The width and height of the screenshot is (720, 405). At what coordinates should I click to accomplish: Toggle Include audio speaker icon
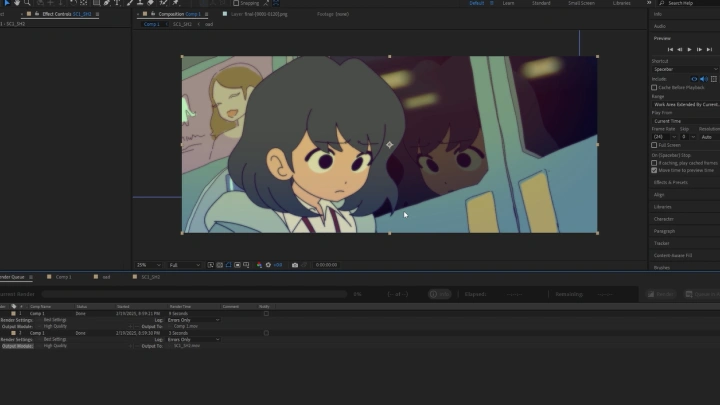tap(703, 79)
